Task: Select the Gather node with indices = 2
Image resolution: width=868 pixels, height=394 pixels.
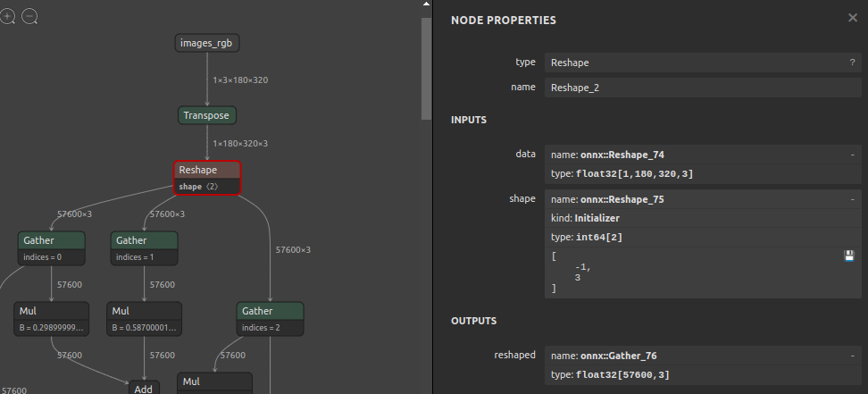Action: tap(270, 311)
